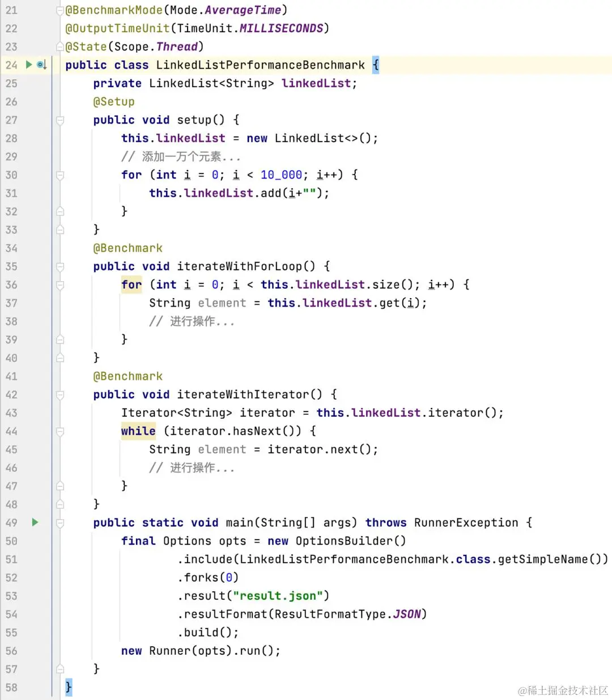The height and width of the screenshot is (700, 612).
Task: Click class name LinkedListPerformanceBenchmark on line 24
Action: point(260,65)
